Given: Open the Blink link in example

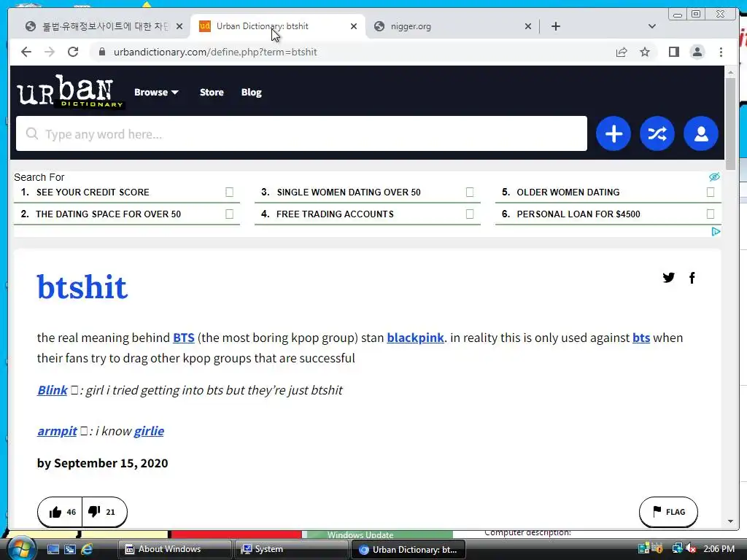Looking at the screenshot, I should click(53, 390).
